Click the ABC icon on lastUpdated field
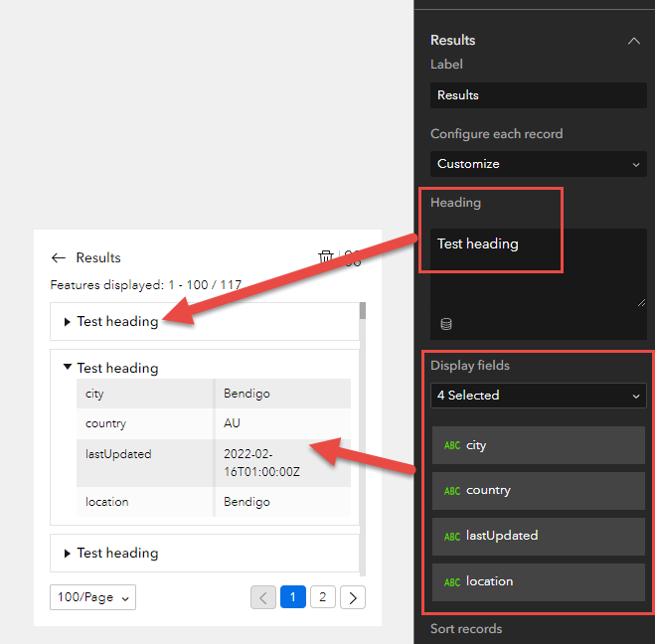Image resolution: width=655 pixels, height=644 pixels. click(452, 536)
